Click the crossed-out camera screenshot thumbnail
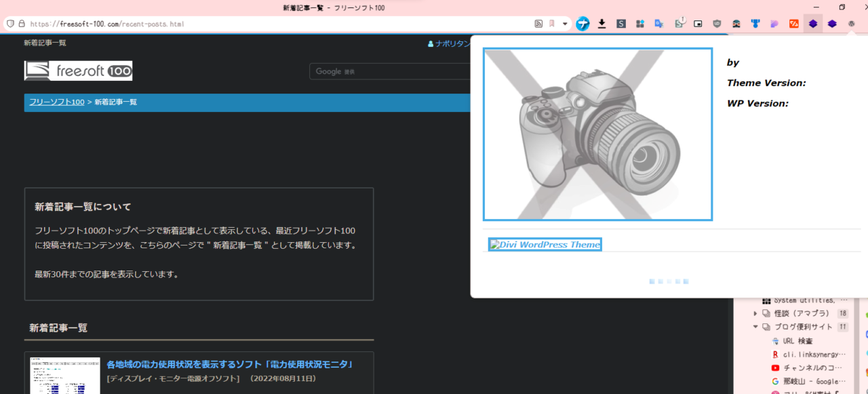Image resolution: width=868 pixels, height=394 pixels. [x=597, y=134]
